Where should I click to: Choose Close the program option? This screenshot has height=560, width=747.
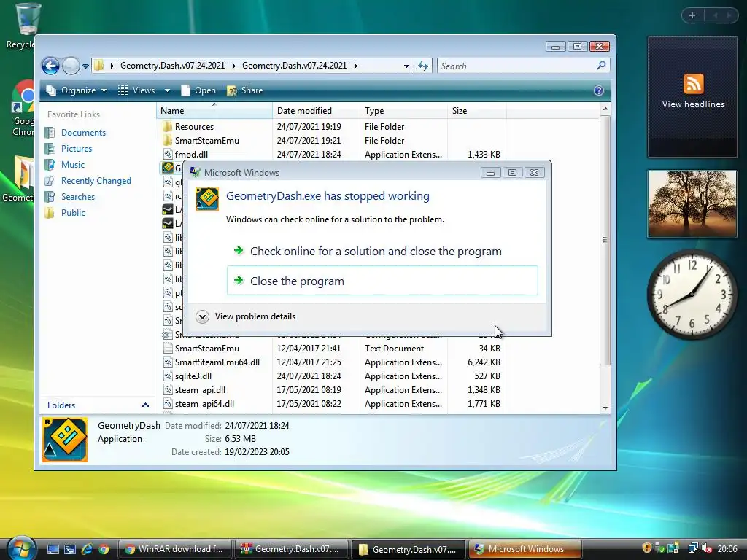coord(382,281)
